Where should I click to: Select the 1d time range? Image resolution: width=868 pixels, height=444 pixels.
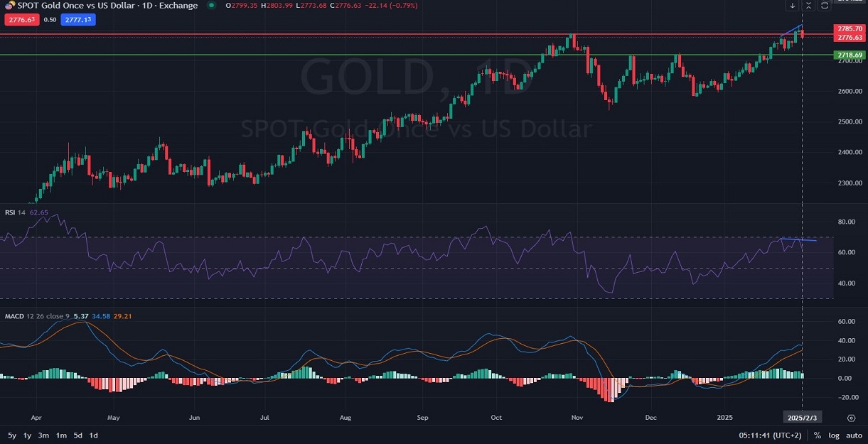point(93,435)
